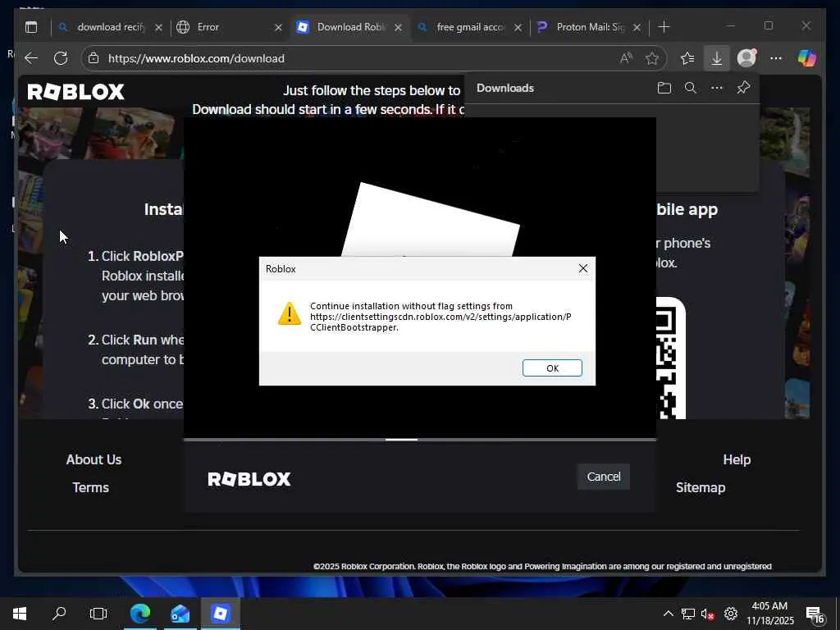The width and height of the screenshot is (840, 630).
Task: Open the Favorites list icon
Action: [687, 58]
